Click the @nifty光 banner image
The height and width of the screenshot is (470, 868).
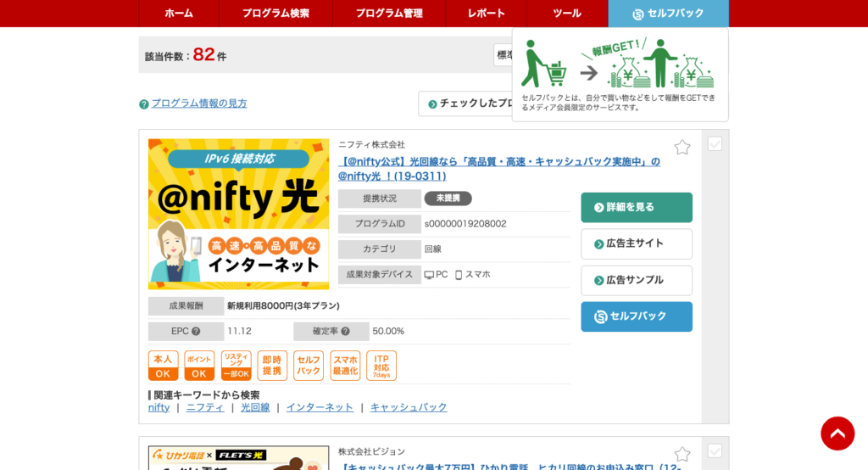pyautogui.click(x=238, y=214)
